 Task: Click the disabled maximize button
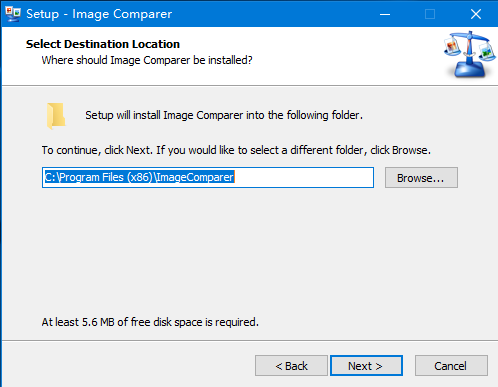(430, 14)
